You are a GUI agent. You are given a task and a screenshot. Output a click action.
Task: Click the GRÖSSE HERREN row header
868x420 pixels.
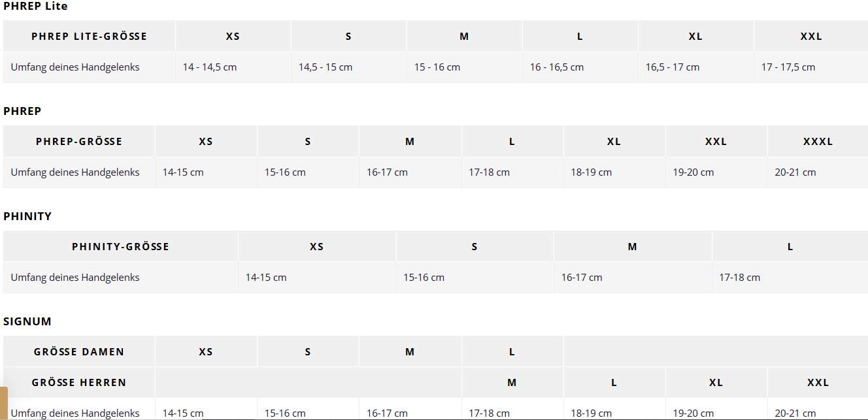[79, 383]
